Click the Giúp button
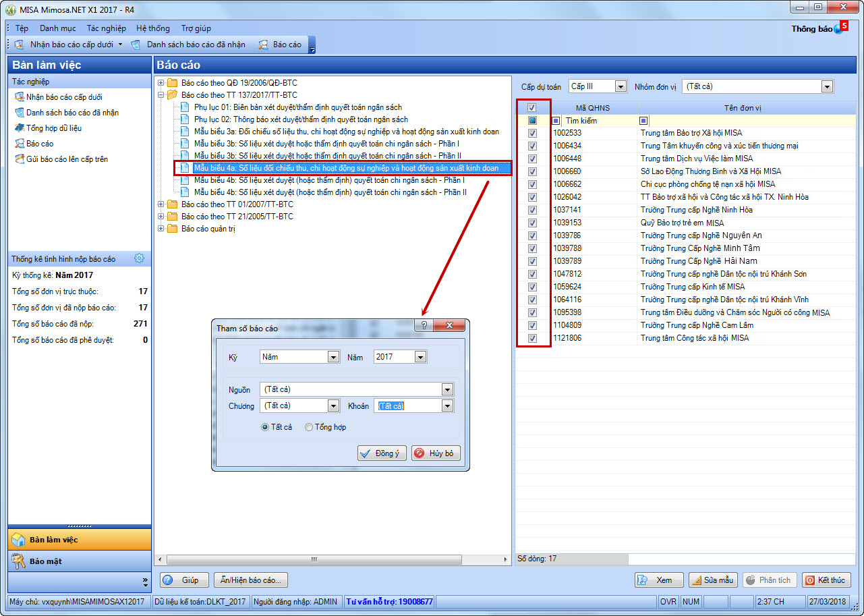This screenshot has height=616, width=864. point(184,580)
